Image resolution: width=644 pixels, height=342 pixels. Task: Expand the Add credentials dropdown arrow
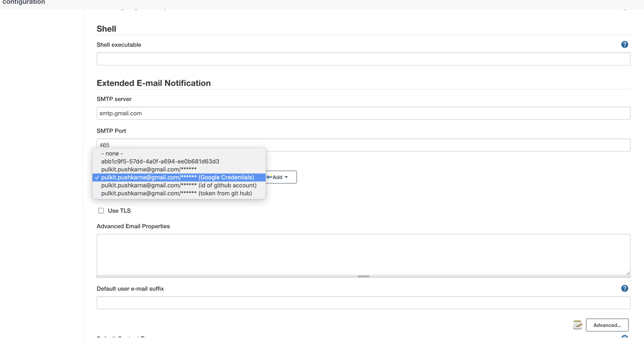(x=286, y=177)
